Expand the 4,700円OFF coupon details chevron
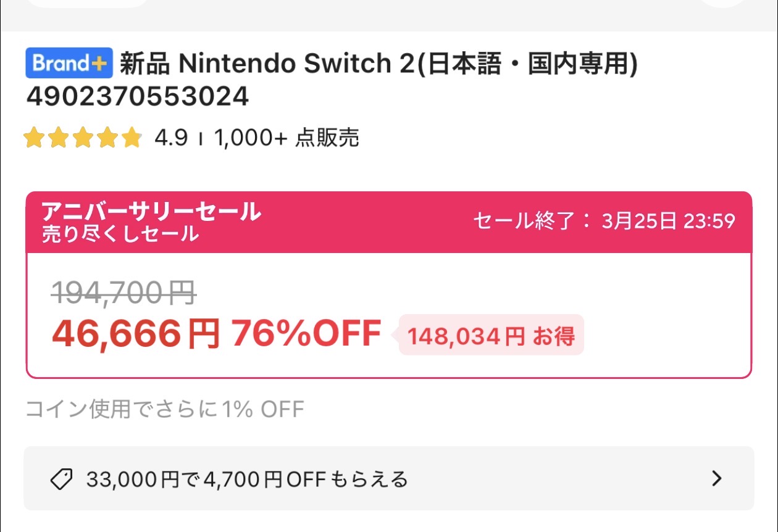Viewport: 778px width, 532px height. (716, 478)
